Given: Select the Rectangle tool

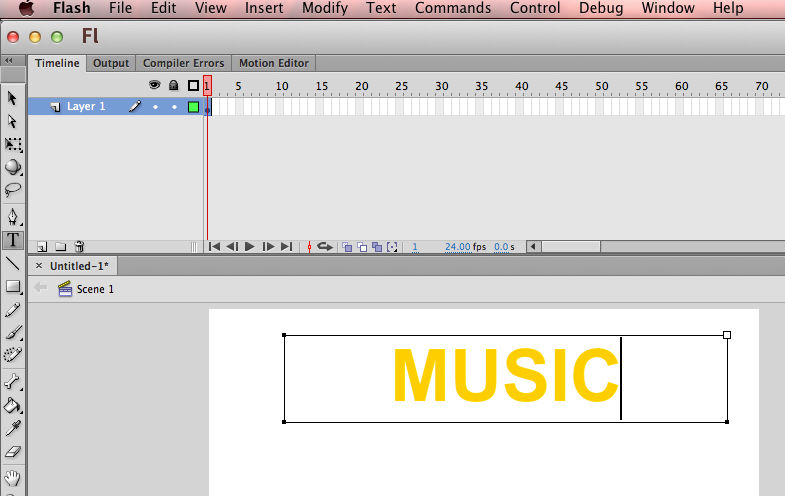Looking at the screenshot, I should coord(13,287).
